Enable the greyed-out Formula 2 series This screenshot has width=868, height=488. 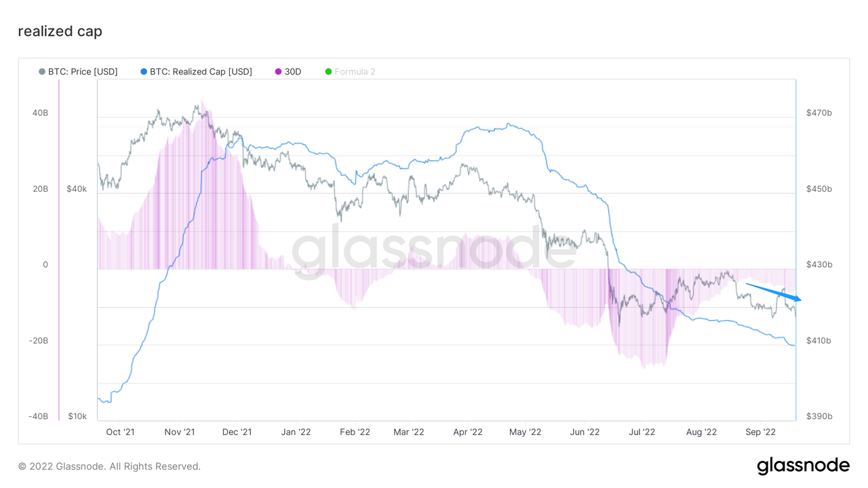(x=355, y=72)
